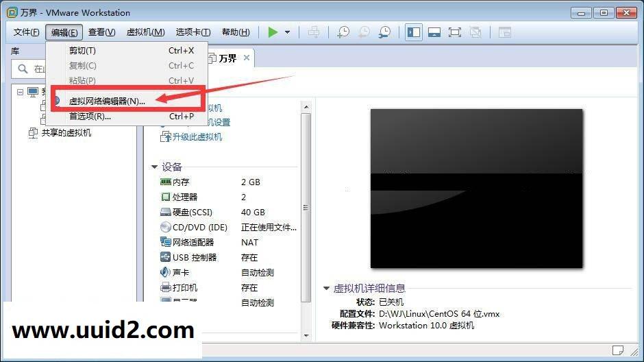Click the printer icon
Viewport: 644px width, 362px height.
point(166,287)
